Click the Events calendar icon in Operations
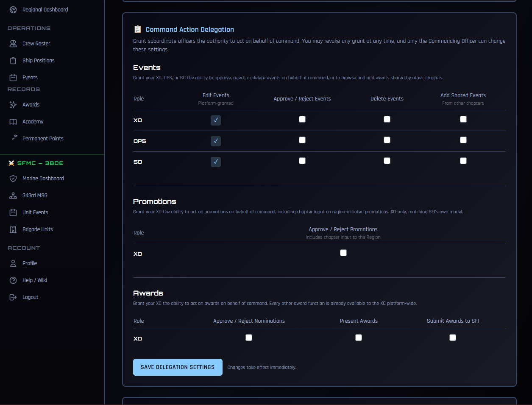 (13, 78)
